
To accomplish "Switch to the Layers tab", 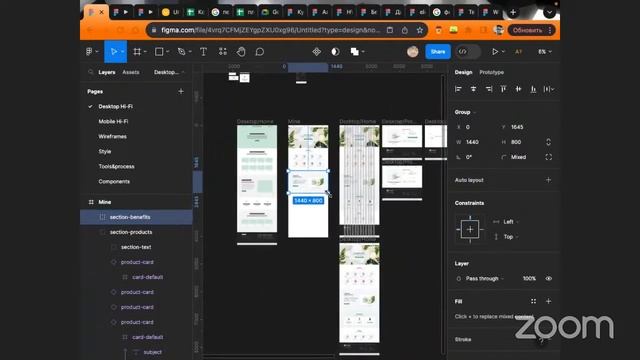I will 107,72.
